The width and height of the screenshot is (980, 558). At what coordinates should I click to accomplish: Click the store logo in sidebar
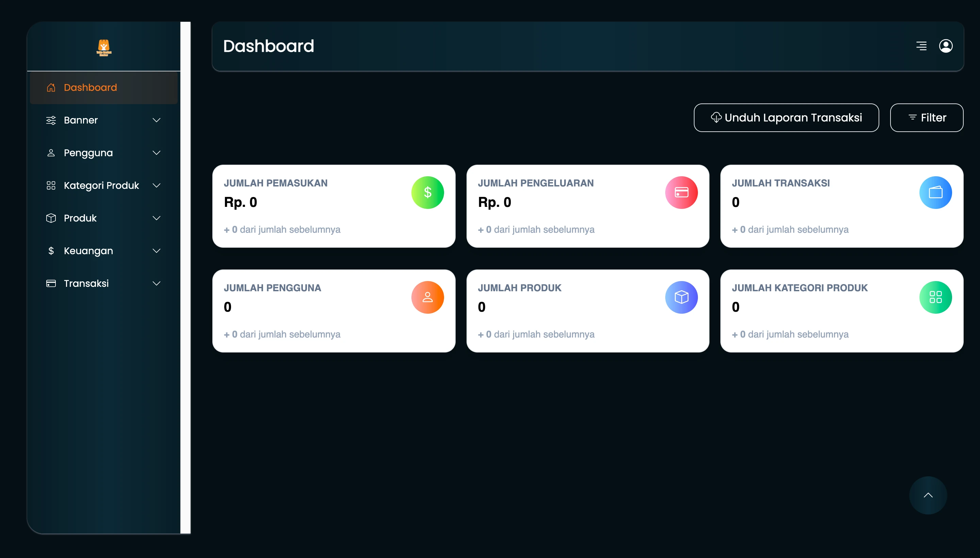tap(103, 48)
